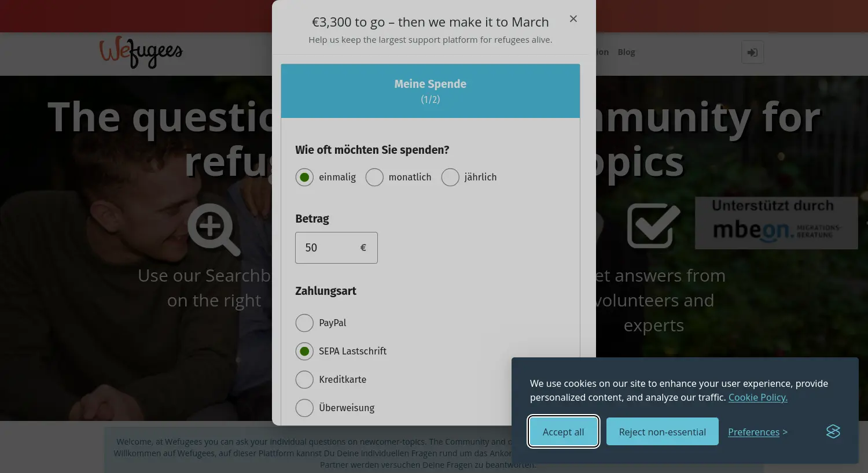The width and height of the screenshot is (868, 473).
Task: Open the Blog page from the navigation
Action: click(x=626, y=51)
